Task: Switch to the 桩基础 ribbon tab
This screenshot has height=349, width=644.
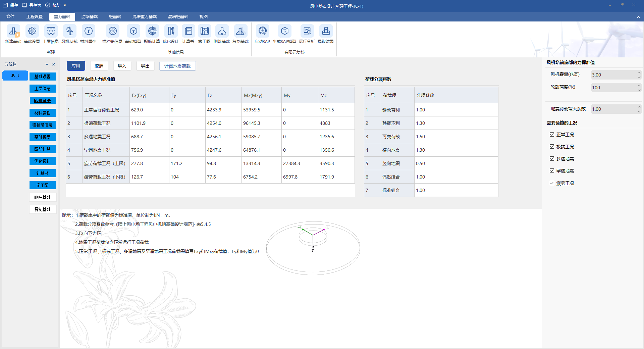Action: coord(115,17)
